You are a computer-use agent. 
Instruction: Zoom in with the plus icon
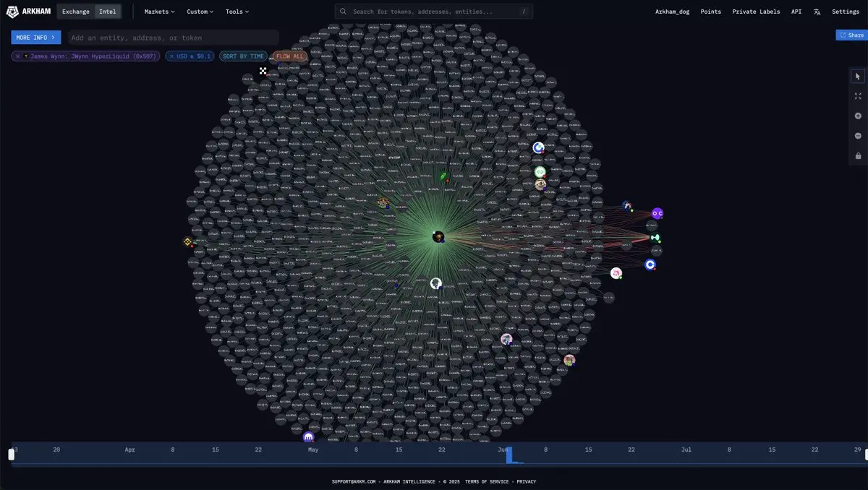pos(858,116)
